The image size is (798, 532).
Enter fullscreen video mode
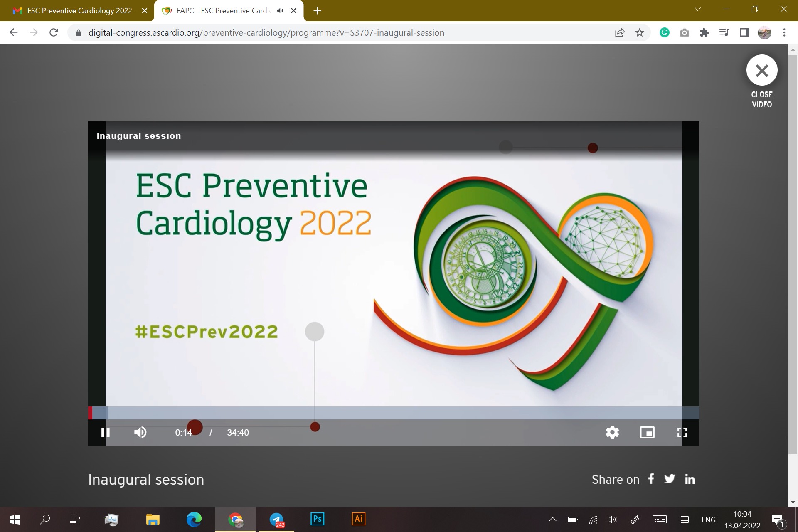[682, 432]
